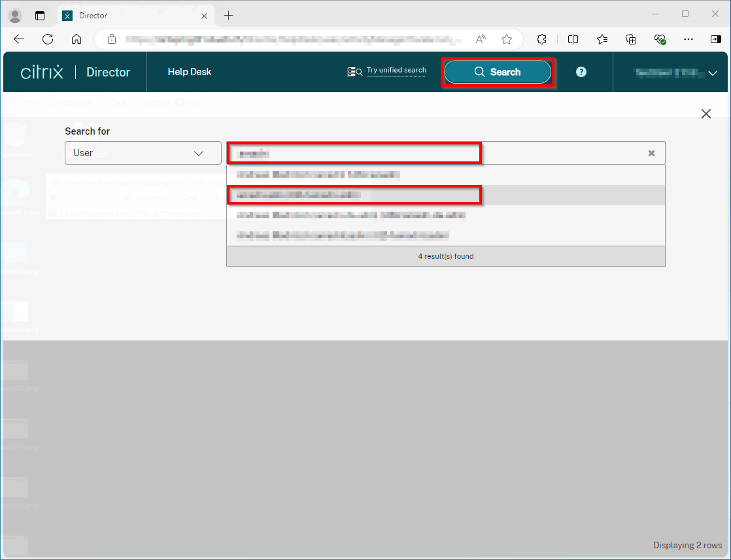Viewport: 731px width, 560px height.
Task: Open Edge settings and more menu
Action: click(x=688, y=39)
